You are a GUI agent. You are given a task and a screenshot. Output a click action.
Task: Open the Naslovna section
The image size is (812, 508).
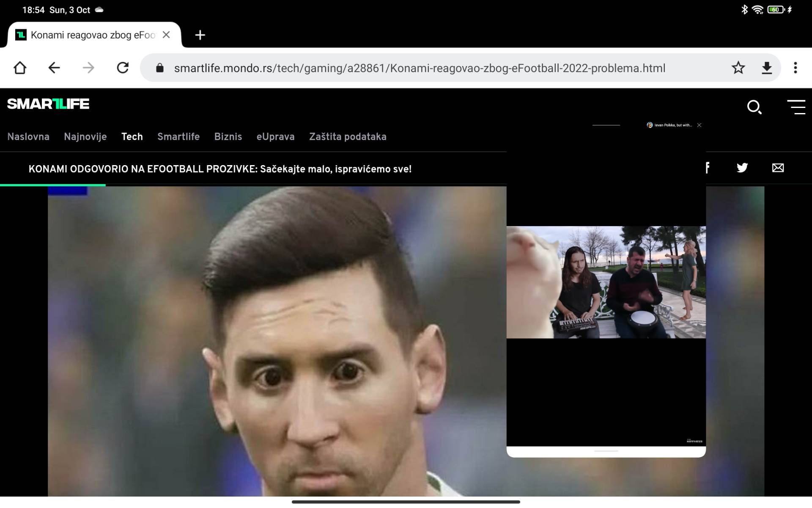pos(28,137)
